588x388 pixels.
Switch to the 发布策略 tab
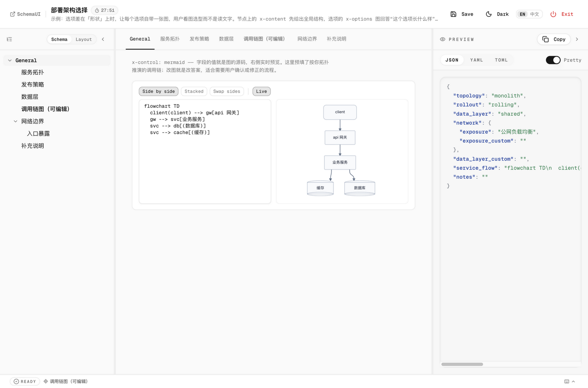coord(199,39)
